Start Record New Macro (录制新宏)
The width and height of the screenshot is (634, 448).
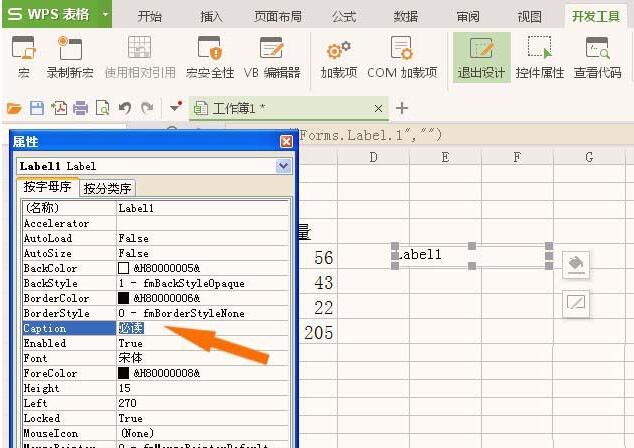point(70,57)
